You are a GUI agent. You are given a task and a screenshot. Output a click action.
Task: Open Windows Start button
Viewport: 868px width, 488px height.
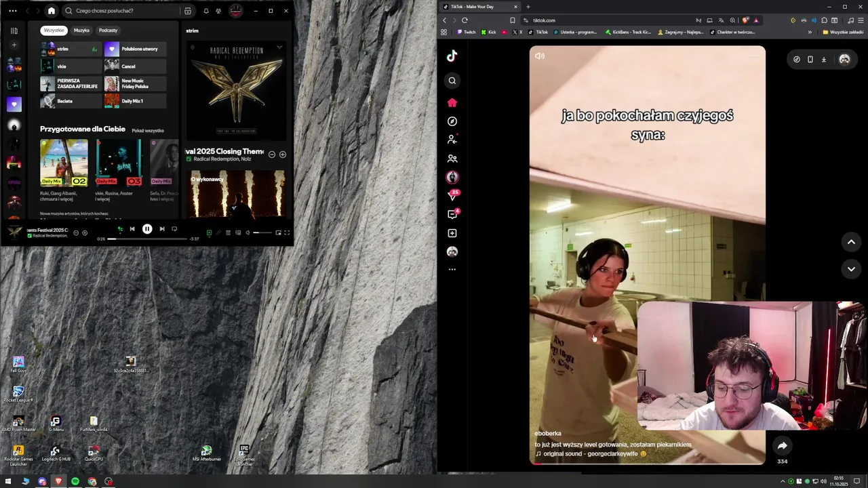pyautogui.click(x=9, y=481)
